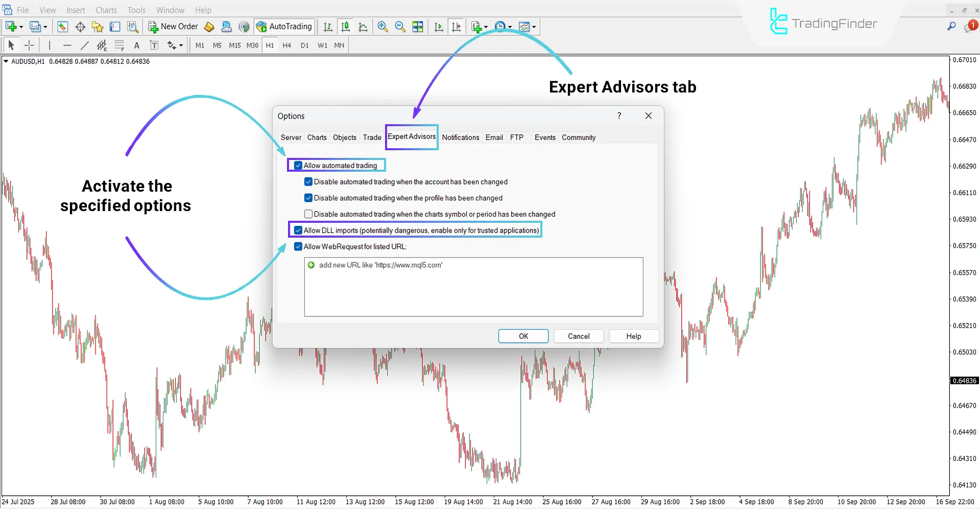This screenshot has width=980, height=509.
Task: Open the arrow objects dropdown
Action: point(180,45)
